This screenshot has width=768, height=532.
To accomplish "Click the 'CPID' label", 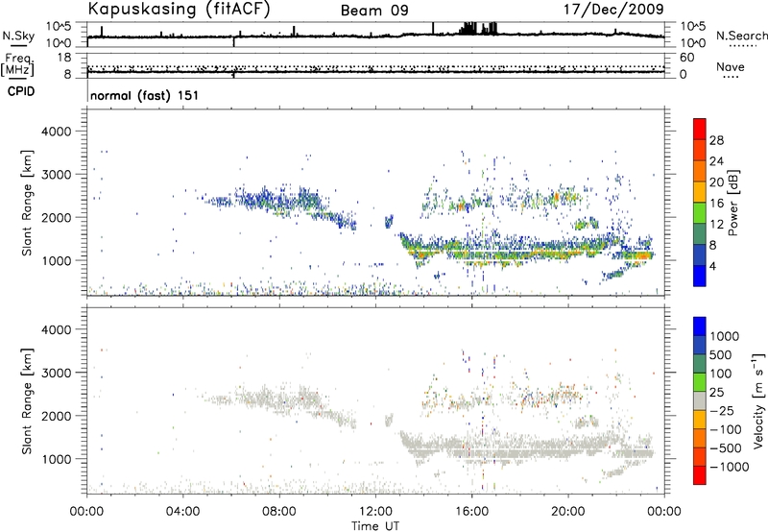I will pyautogui.click(x=21, y=91).
